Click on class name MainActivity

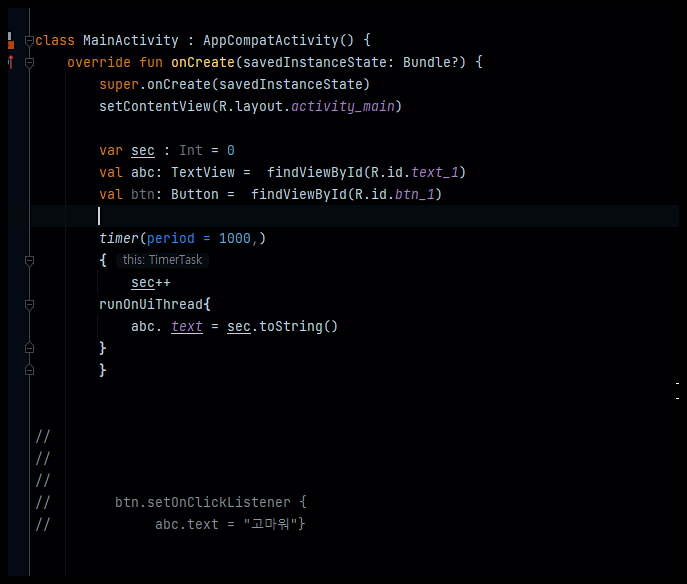click(x=131, y=40)
